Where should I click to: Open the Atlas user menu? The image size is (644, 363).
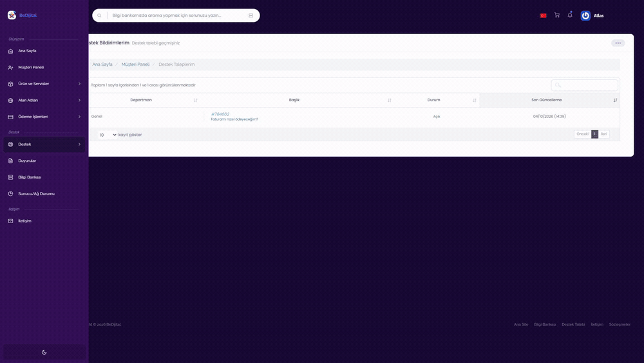[598, 15]
